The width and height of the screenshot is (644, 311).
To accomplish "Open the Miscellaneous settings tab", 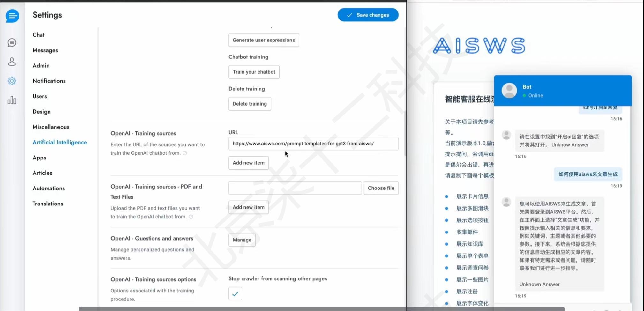I will tap(51, 127).
